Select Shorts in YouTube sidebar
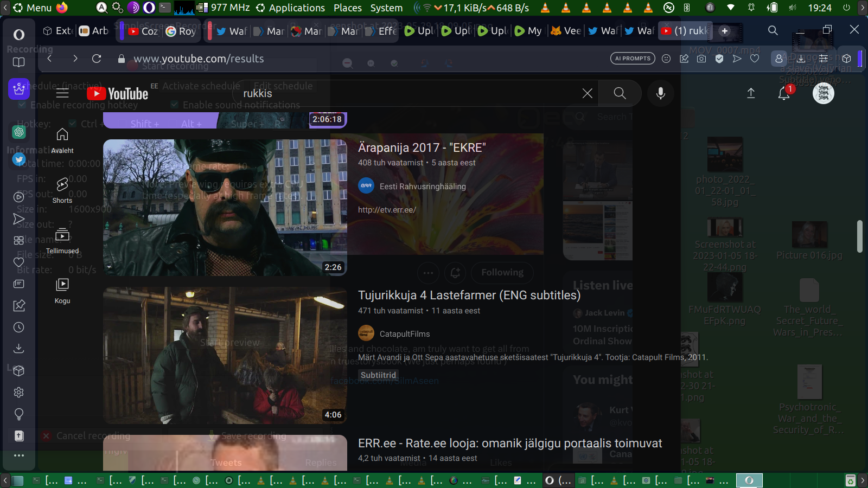 (x=62, y=191)
